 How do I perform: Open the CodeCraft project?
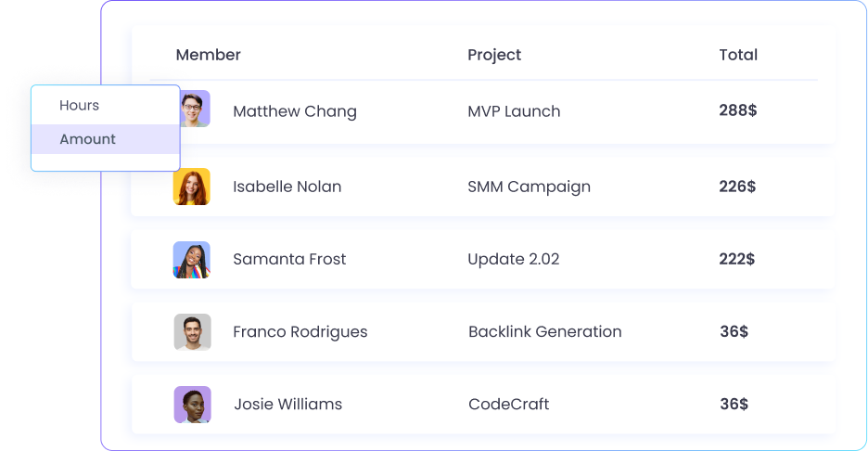coord(508,404)
